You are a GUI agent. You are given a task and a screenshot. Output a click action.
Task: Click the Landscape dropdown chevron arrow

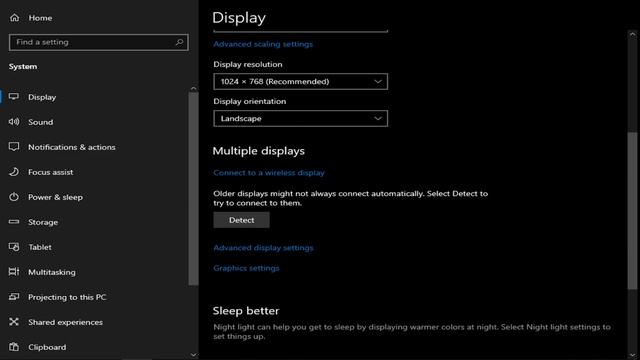click(x=378, y=118)
